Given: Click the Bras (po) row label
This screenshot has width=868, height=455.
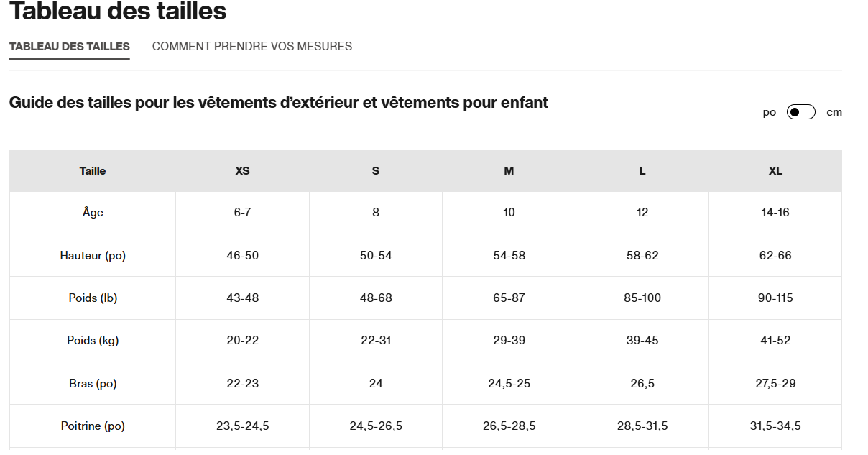Looking at the screenshot, I should click(93, 384).
